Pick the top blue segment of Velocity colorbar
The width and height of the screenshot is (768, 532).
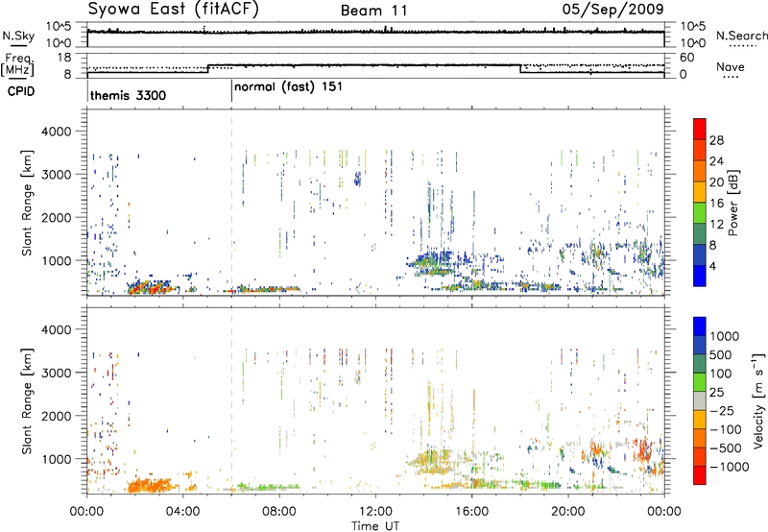click(700, 326)
